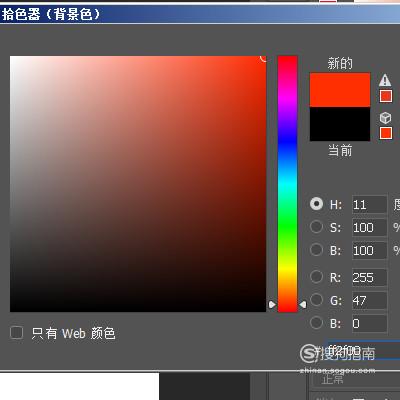This screenshot has width=400, height=400.
Task: Click inside the saturation-brightness color field
Action: [138, 184]
